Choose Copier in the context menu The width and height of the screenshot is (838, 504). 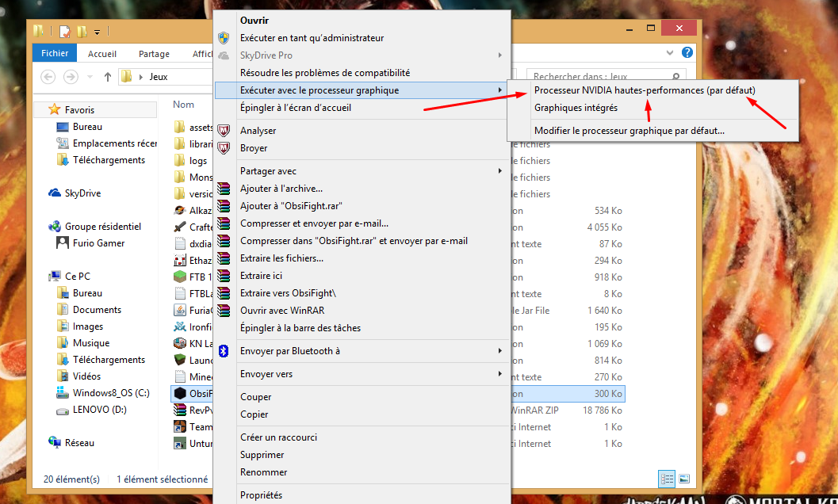tap(254, 414)
